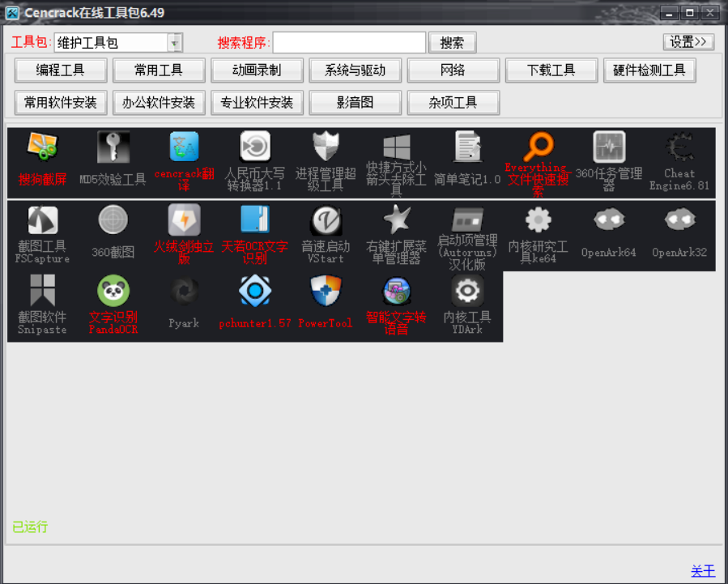Open the MD5效验工具 key icon
The width and height of the screenshot is (728, 584).
113,147
